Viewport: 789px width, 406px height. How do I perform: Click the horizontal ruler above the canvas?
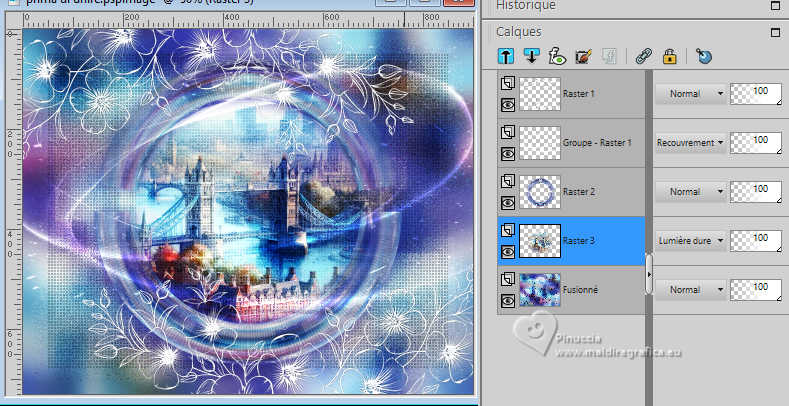[x=248, y=20]
